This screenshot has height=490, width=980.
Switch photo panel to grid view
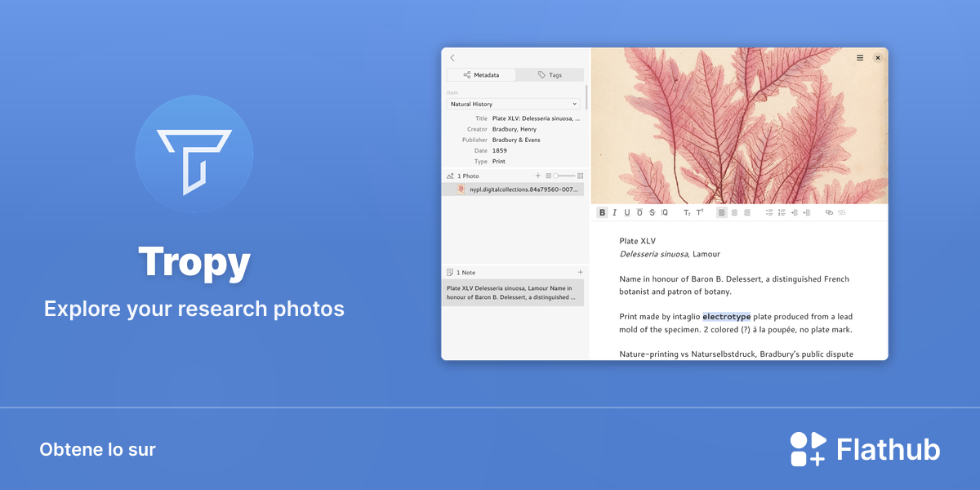pos(581,176)
